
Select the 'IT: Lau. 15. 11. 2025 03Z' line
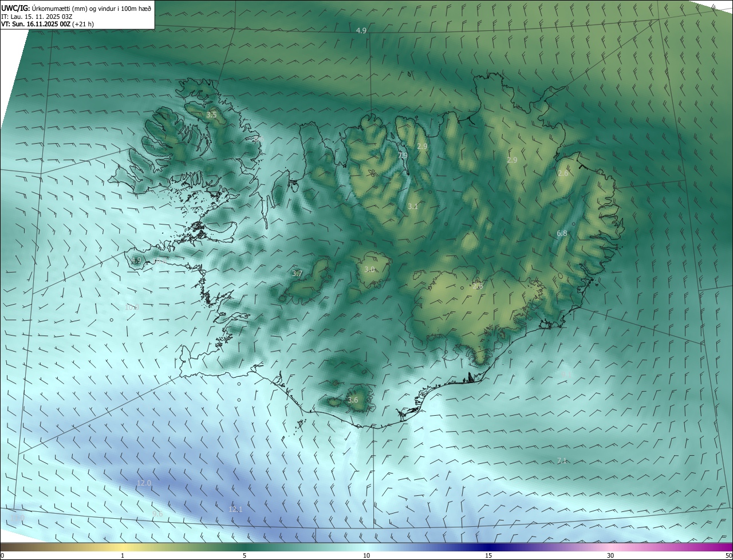37,16
